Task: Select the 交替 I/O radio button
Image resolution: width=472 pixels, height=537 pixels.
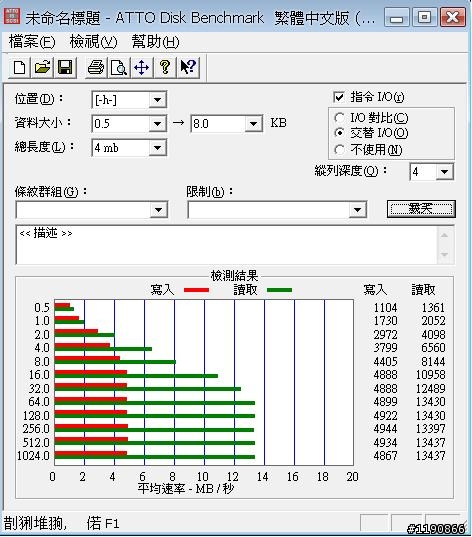Action: pyautogui.click(x=339, y=133)
